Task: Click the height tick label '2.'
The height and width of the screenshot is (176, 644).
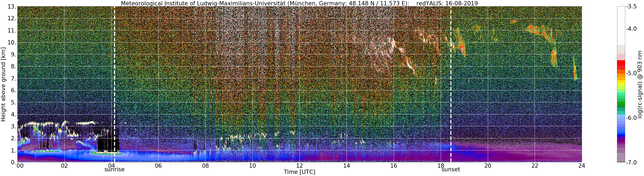Action: pos(13,138)
